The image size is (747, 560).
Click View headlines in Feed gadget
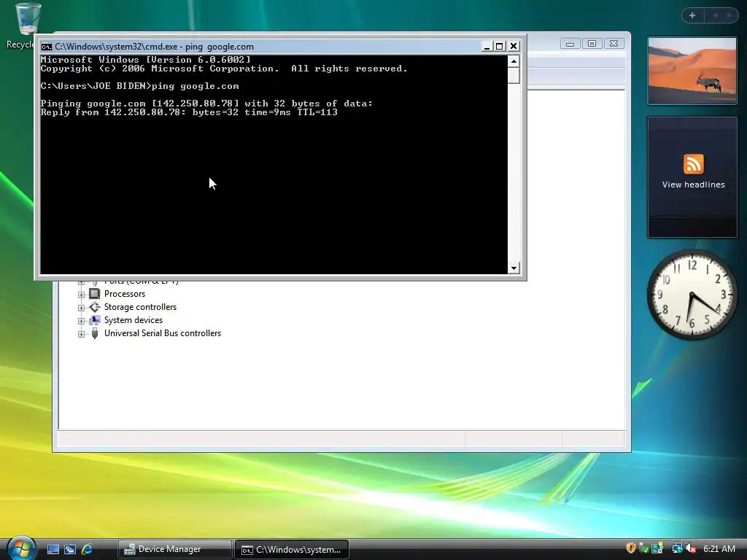pos(693,184)
